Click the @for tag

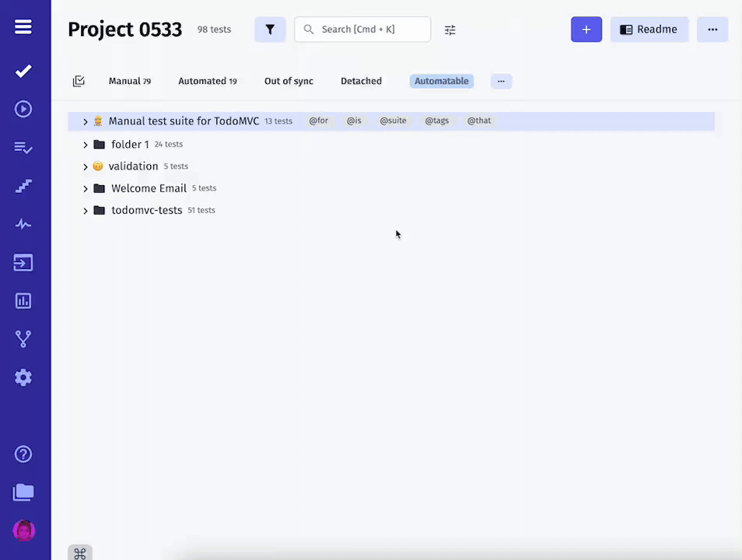(318, 121)
